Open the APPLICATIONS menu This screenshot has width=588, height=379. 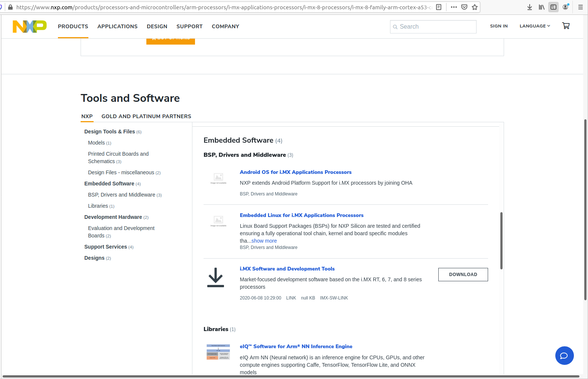(117, 26)
